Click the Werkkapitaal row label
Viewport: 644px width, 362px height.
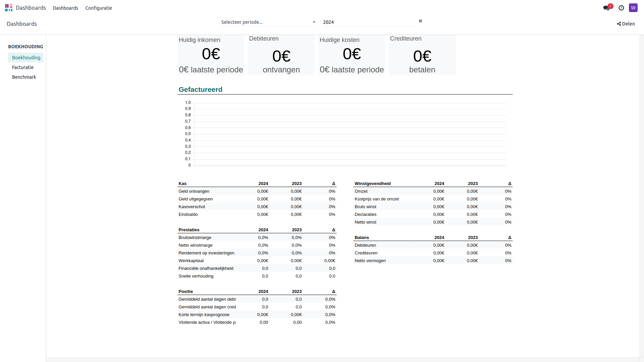tap(191, 261)
